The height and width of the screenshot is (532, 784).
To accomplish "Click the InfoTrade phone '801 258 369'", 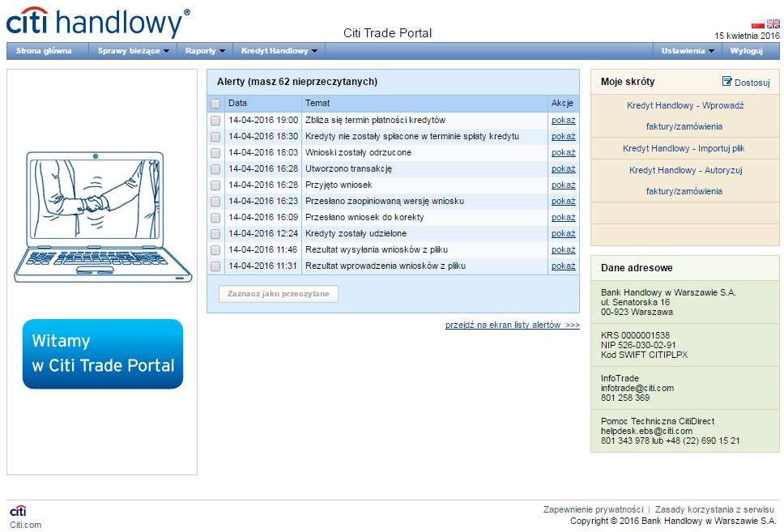I will tap(625, 398).
